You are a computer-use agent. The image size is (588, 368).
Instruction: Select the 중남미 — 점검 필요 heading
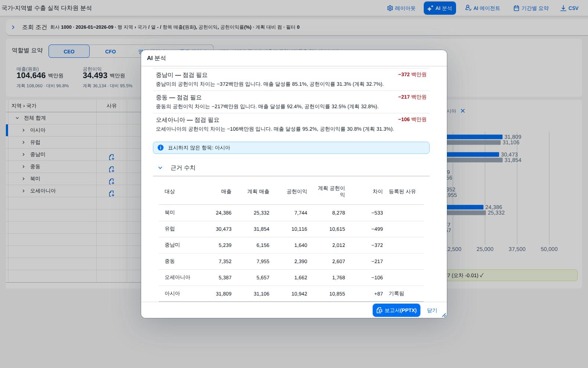point(182,75)
